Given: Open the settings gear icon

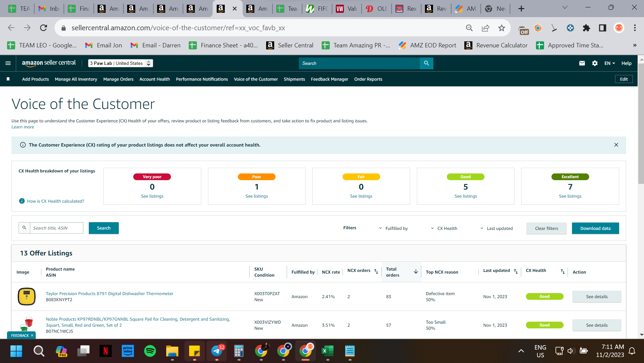Looking at the screenshot, I should [x=595, y=63].
